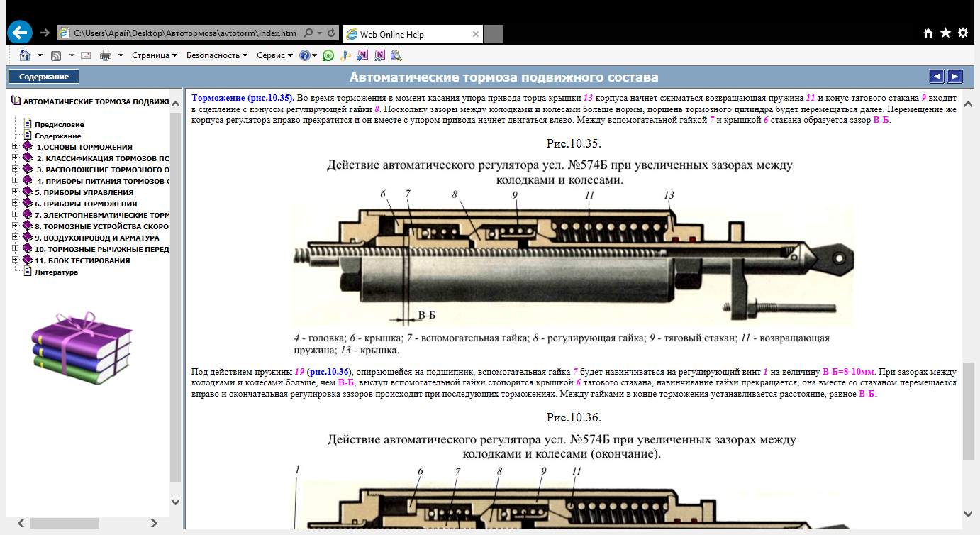Open the address bar autocomplete dropdown arrow
The width and height of the screenshot is (980, 535).
(x=319, y=33)
